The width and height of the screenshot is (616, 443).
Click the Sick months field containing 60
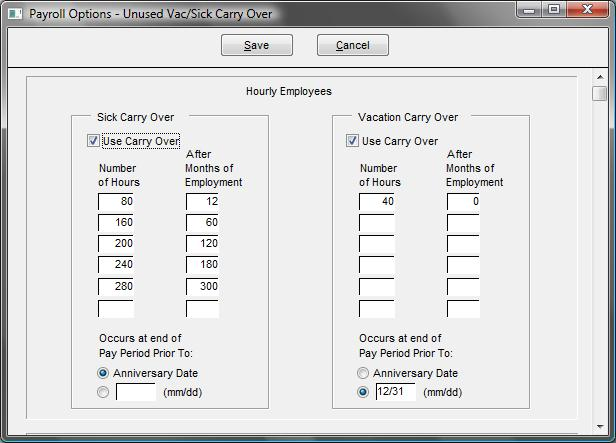tap(202, 223)
